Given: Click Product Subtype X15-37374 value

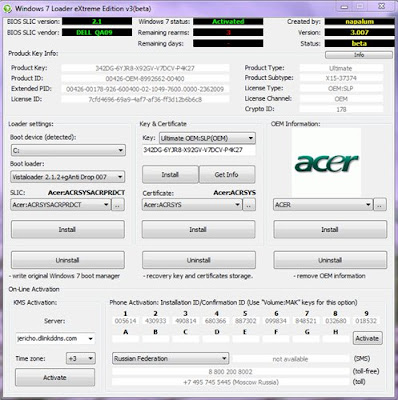Looking at the screenshot, I should [341, 78].
